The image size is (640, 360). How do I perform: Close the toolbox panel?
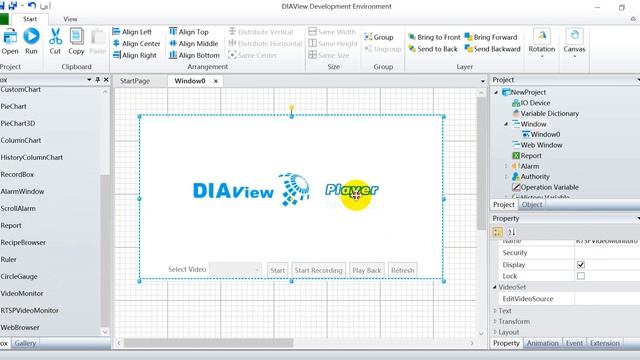106,80
